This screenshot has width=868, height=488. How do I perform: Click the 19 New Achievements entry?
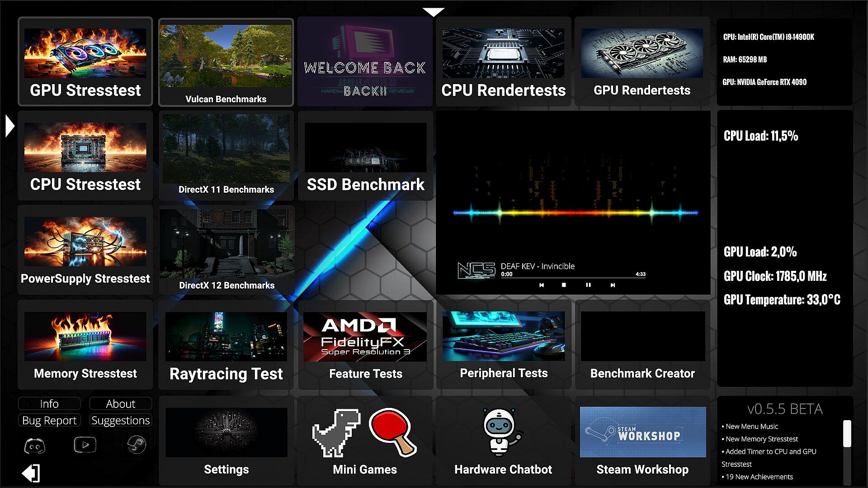pos(757,477)
